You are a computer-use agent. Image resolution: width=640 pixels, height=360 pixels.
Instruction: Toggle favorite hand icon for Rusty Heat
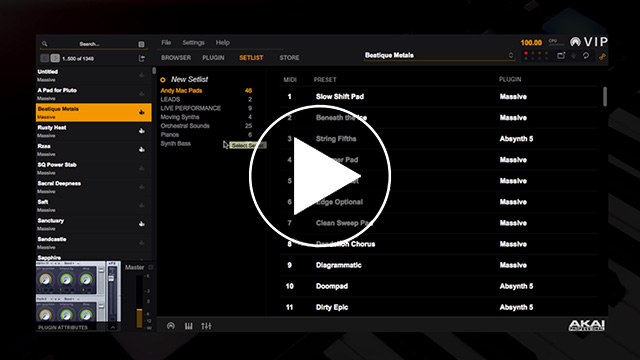(142, 131)
